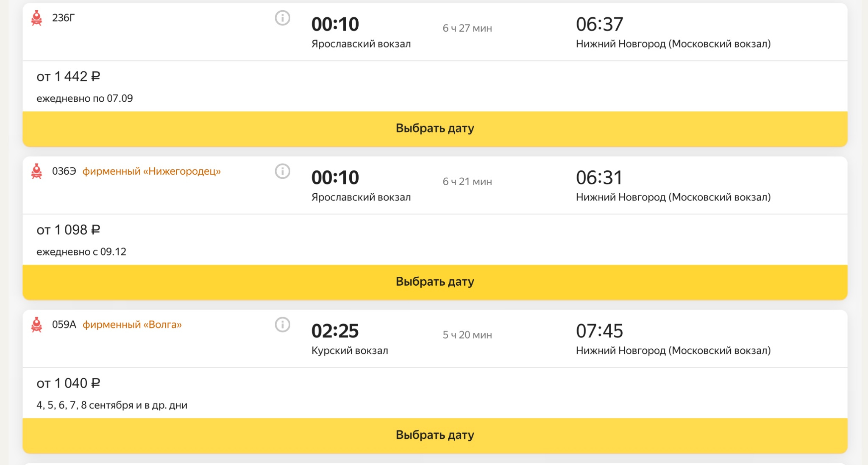
Task: Click train number 236Г
Action: point(63,18)
